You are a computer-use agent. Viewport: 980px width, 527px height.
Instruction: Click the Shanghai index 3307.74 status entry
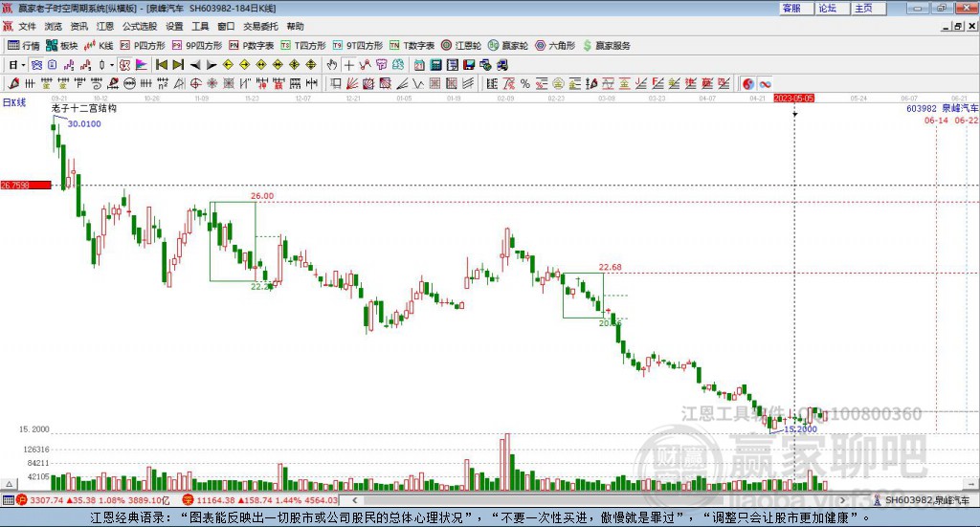coord(93,500)
